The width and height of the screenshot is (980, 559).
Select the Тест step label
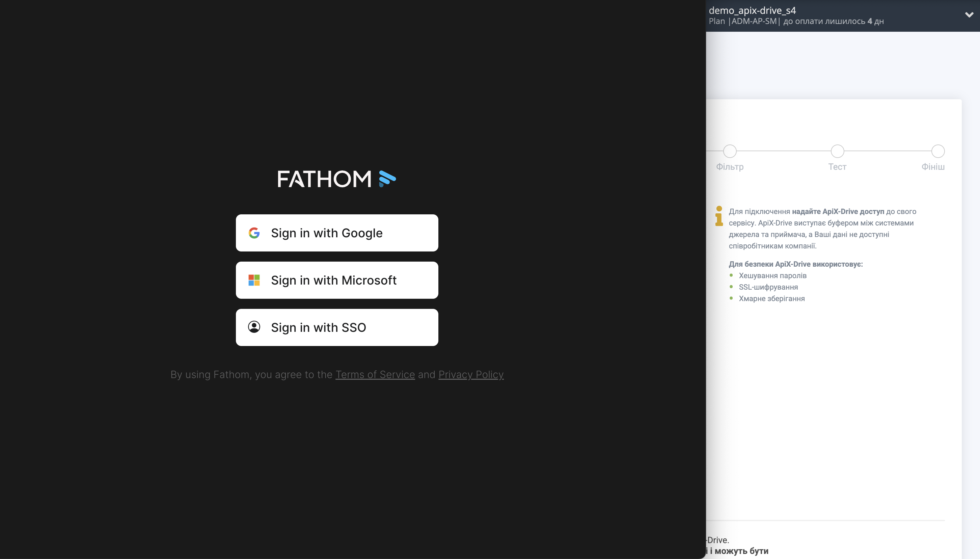(837, 167)
